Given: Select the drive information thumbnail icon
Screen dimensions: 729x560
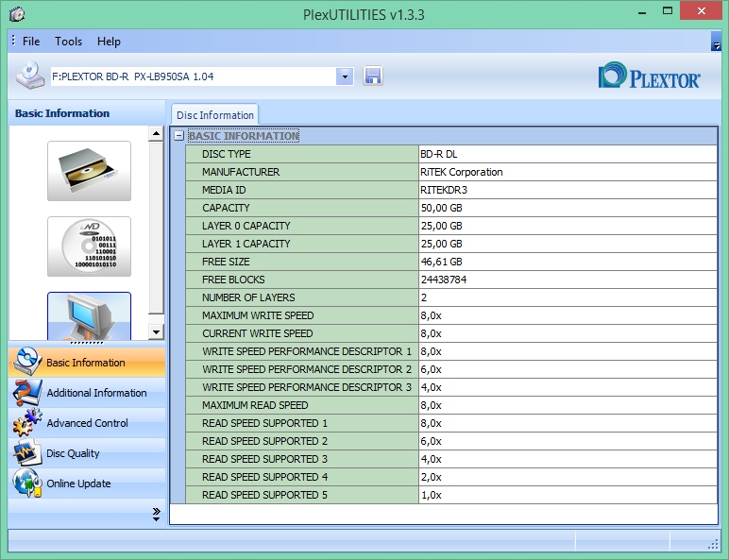Looking at the screenshot, I should [x=89, y=170].
